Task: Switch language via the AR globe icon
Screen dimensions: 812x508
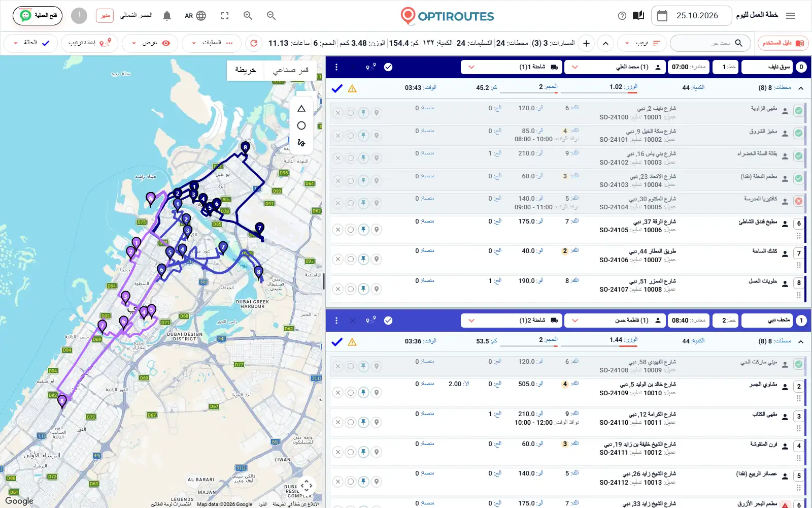Action: coord(195,16)
